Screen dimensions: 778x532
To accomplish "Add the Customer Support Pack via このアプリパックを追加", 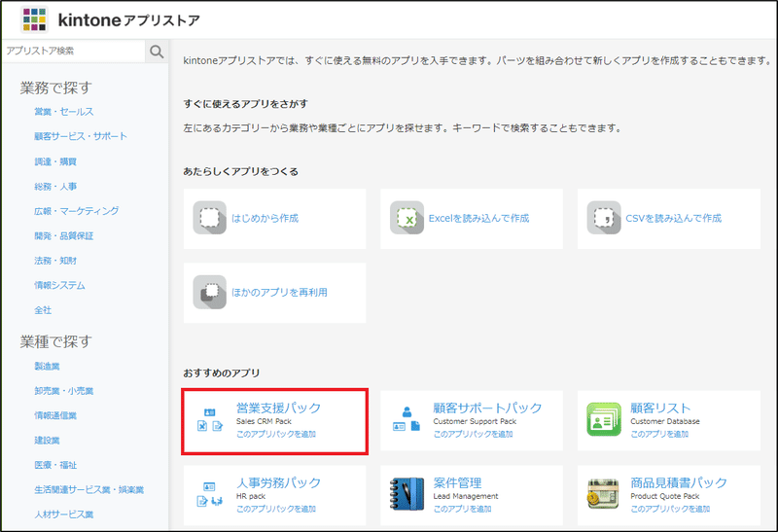I will pos(473,434).
